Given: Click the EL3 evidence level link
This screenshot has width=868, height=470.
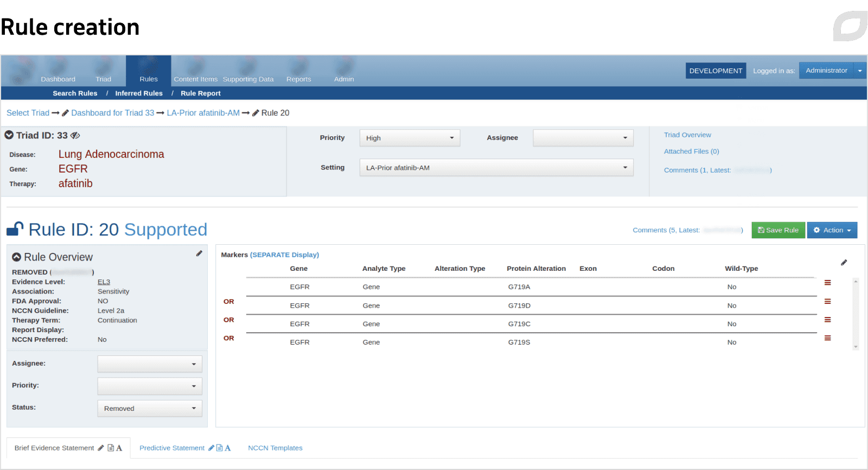Looking at the screenshot, I should tap(104, 282).
